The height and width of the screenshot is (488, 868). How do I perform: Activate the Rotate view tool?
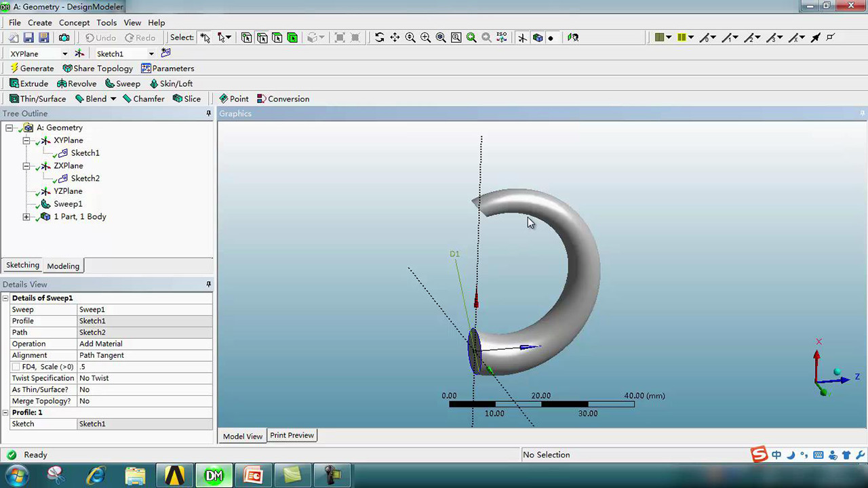(379, 38)
